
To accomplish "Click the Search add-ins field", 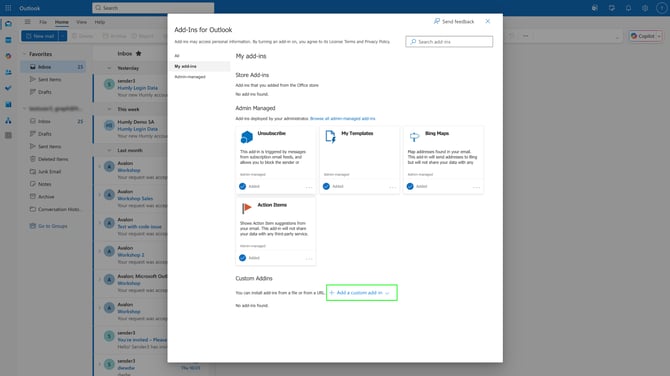I will (449, 41).
